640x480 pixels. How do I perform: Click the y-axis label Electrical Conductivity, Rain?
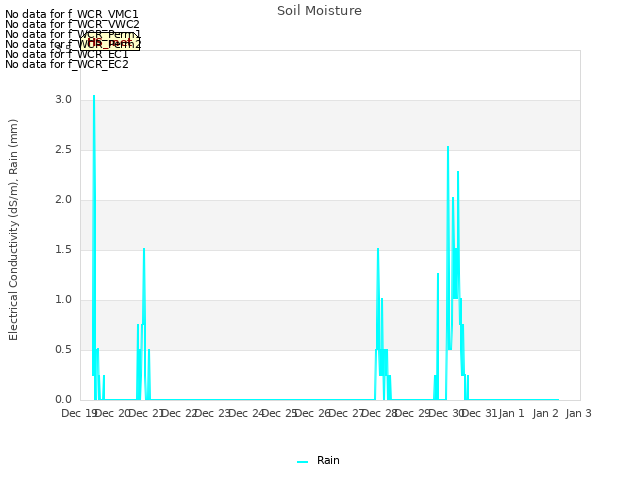[x=13, y=230]
